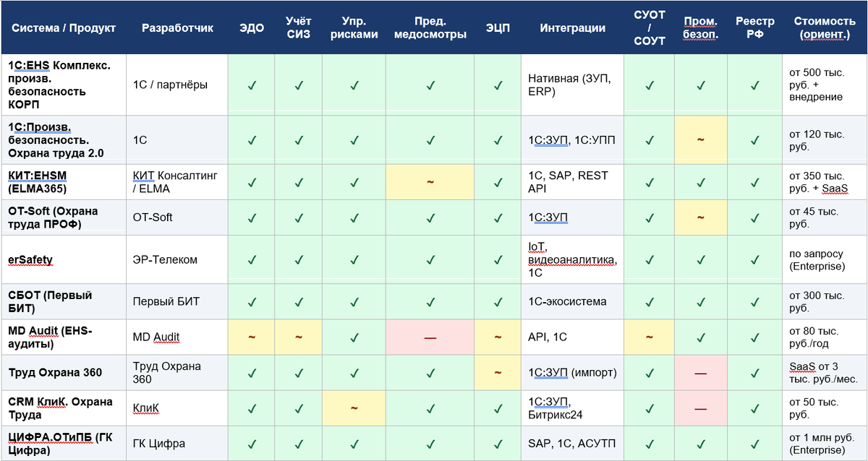Click the cost cell 'от 120 тыс. руб.'
The height and width of the screenshot is (461, 868).
coord(825,140)
